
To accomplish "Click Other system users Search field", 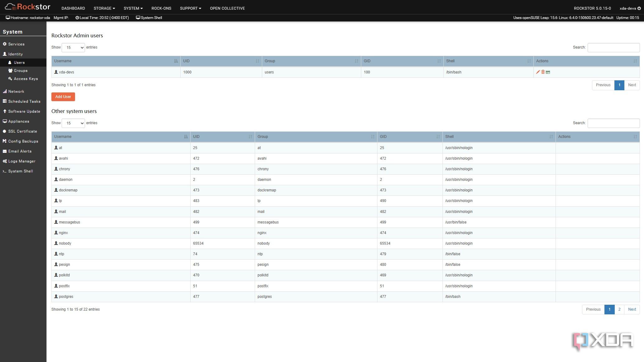I will (613, 123).
